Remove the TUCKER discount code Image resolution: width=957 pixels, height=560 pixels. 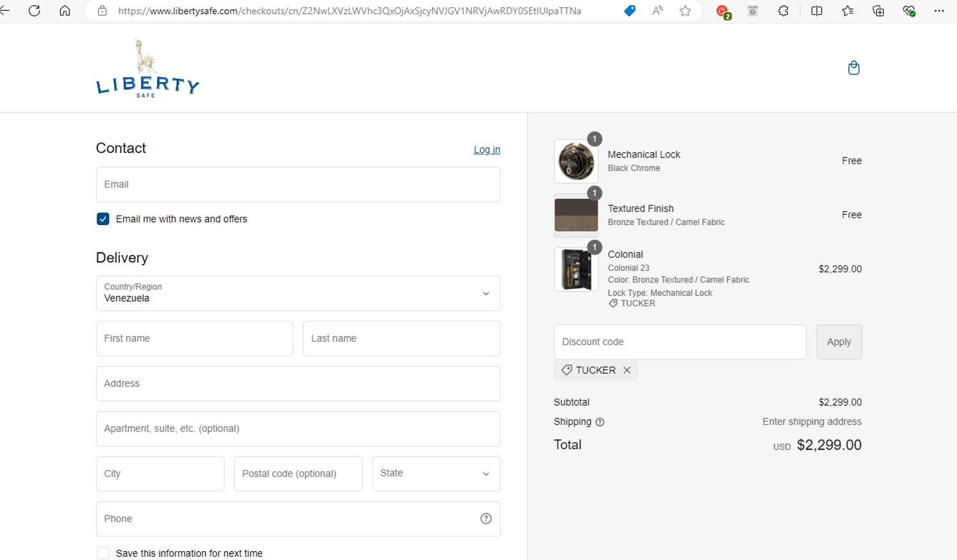click(x=627, y=370)
